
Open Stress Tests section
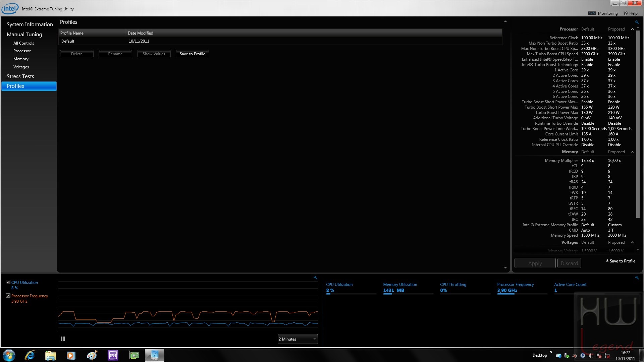20,76
